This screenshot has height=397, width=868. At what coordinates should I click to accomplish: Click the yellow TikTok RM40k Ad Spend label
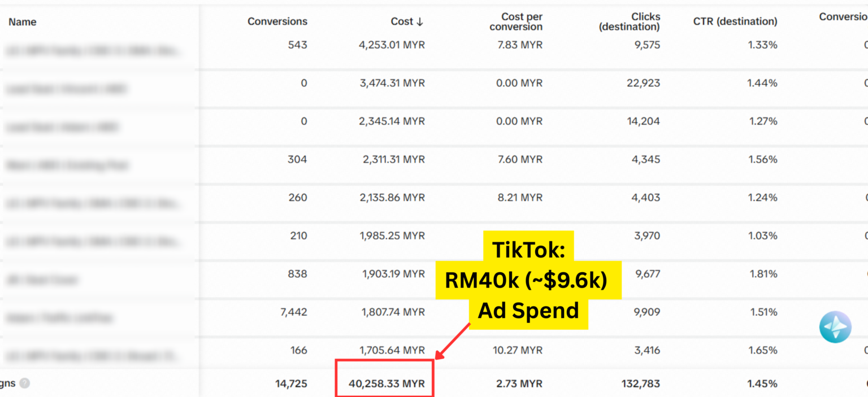point(528,280)
